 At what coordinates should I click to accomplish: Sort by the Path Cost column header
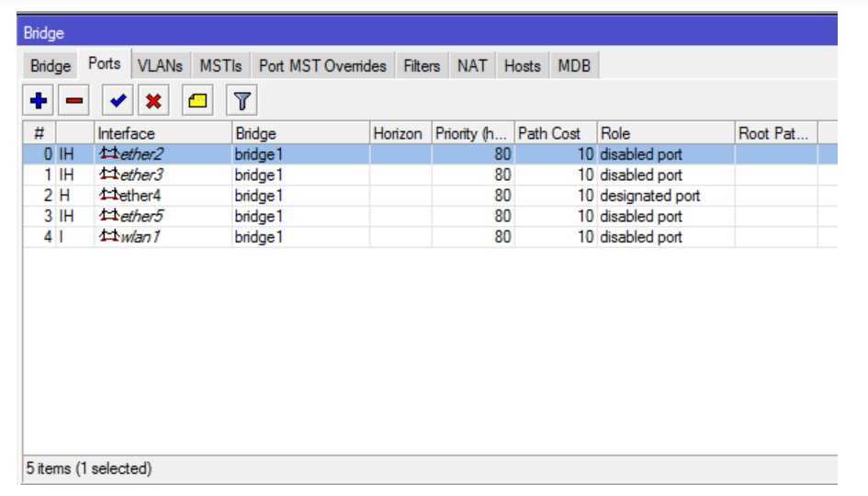click(x=554, y=133)
